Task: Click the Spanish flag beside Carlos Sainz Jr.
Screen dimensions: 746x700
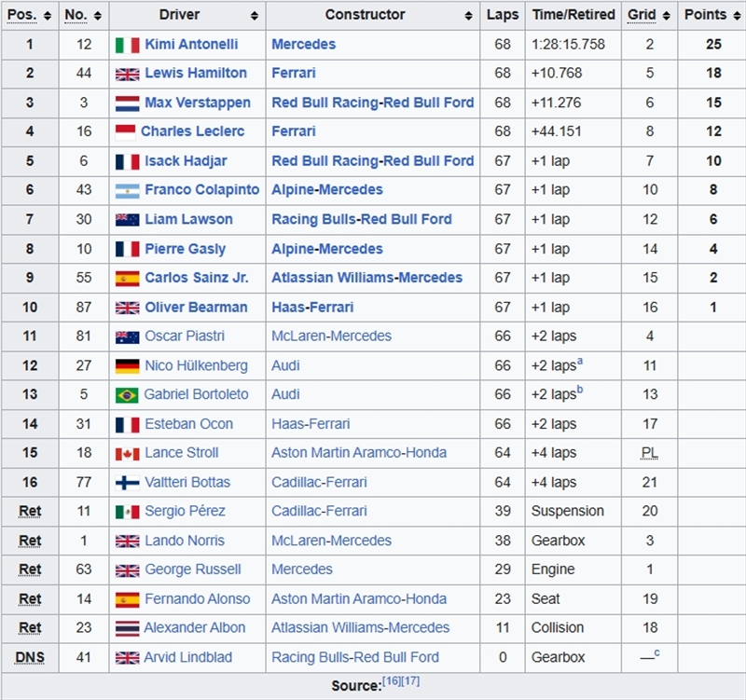Action: (x=128, y=278)
